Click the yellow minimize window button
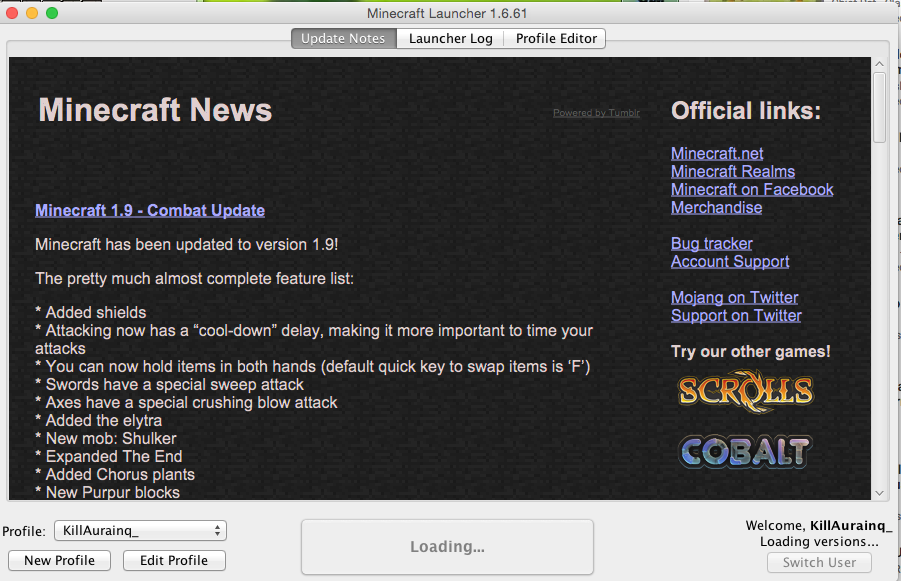 (32, 13)
